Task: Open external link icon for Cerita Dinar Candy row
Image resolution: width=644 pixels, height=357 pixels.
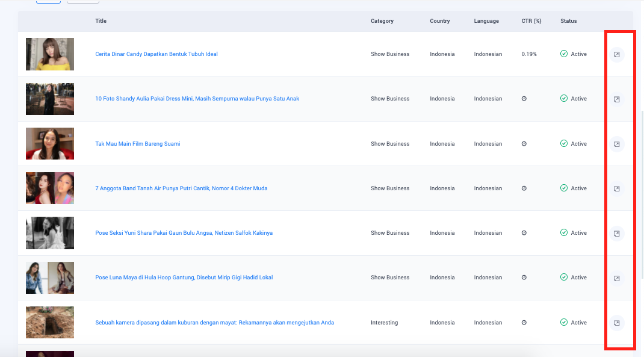Action: pyautogui.click(x=616, y=55)
